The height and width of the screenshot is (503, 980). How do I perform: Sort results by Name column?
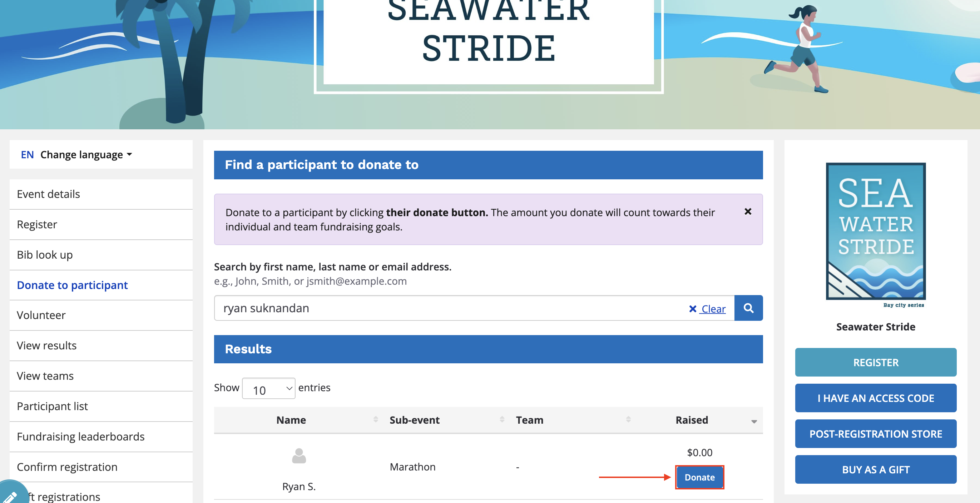coord(291,420)
